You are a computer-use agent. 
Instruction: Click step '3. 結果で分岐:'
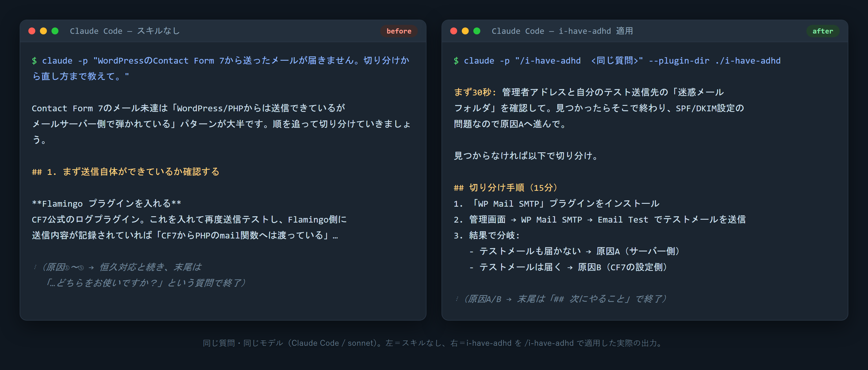[487, 235]
